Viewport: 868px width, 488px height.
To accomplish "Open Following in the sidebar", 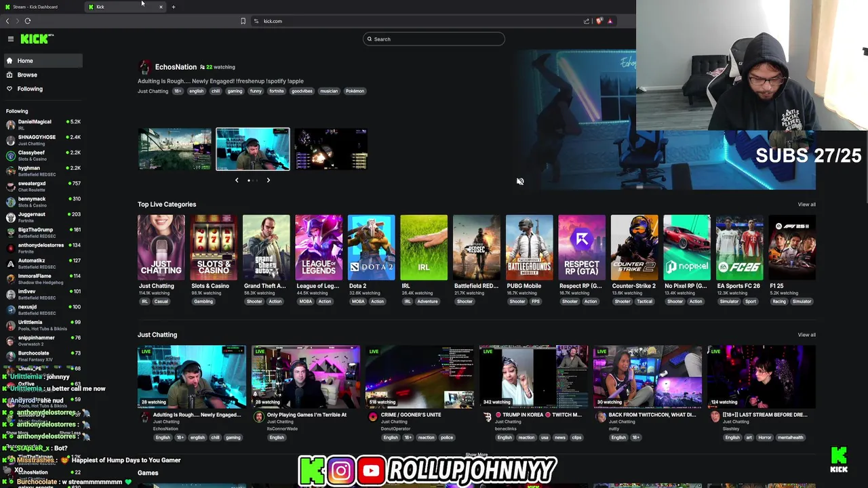I will point(42,89).
